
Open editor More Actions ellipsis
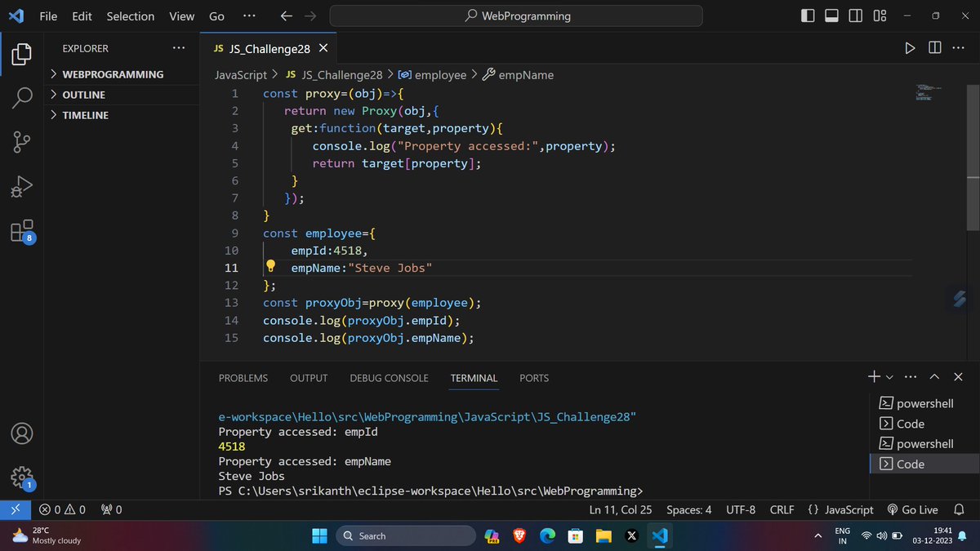(959, 48)
